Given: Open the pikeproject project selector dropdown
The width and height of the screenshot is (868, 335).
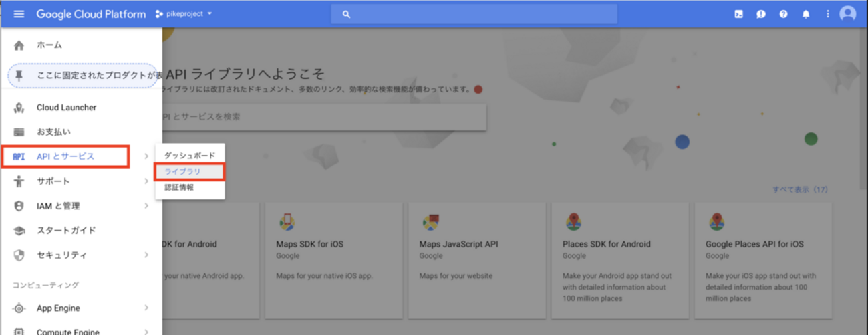Looking at the screenshot, I should click(184, 13).
